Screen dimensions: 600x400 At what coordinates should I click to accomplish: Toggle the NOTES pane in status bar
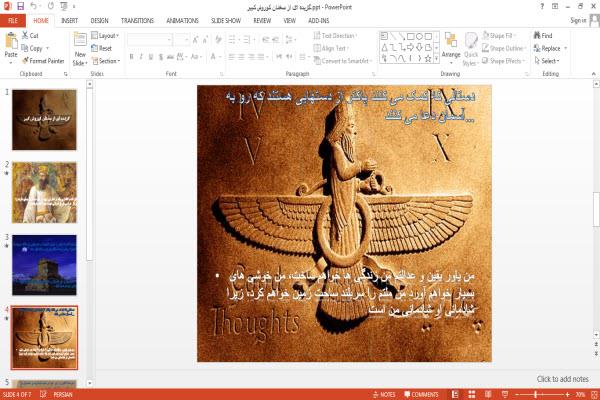pos(384,395)
